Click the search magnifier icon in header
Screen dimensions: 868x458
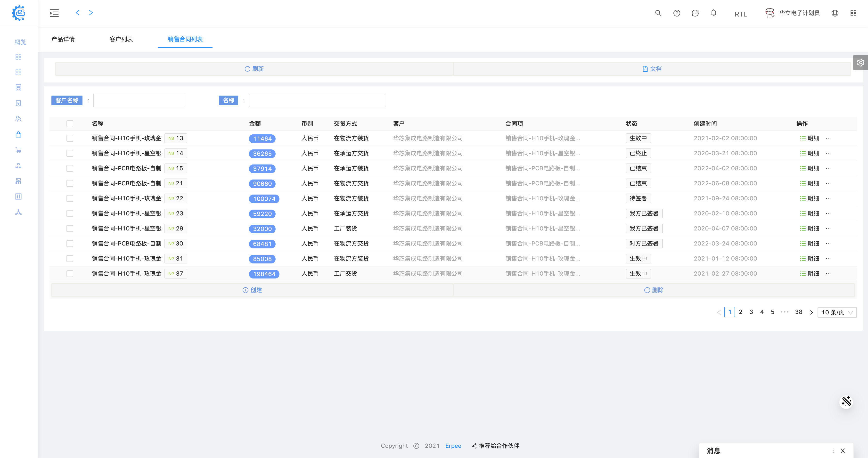coord(658,13)
